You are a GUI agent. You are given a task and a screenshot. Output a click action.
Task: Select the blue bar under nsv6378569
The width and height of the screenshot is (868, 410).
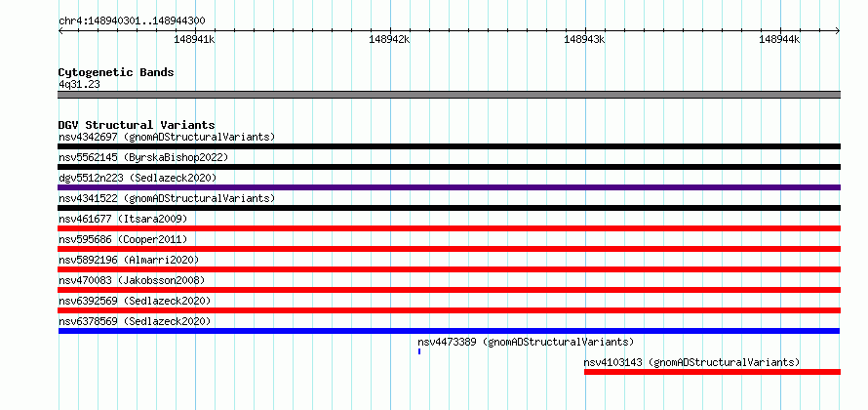point(449,331)
